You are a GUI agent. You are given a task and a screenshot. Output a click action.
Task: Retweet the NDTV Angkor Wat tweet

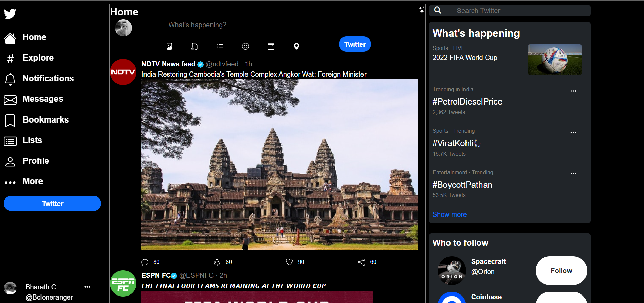[x=217, y=262]
